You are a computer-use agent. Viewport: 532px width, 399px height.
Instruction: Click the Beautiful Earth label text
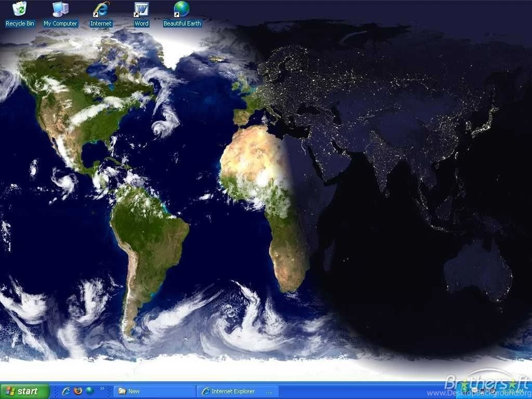182,23
